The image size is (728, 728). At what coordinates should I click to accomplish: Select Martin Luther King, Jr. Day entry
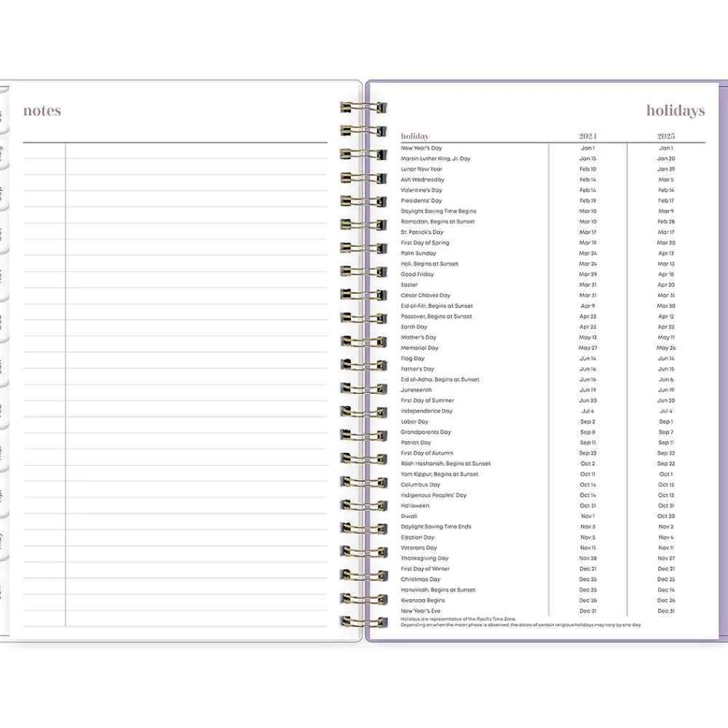click(x=435, y=159)
